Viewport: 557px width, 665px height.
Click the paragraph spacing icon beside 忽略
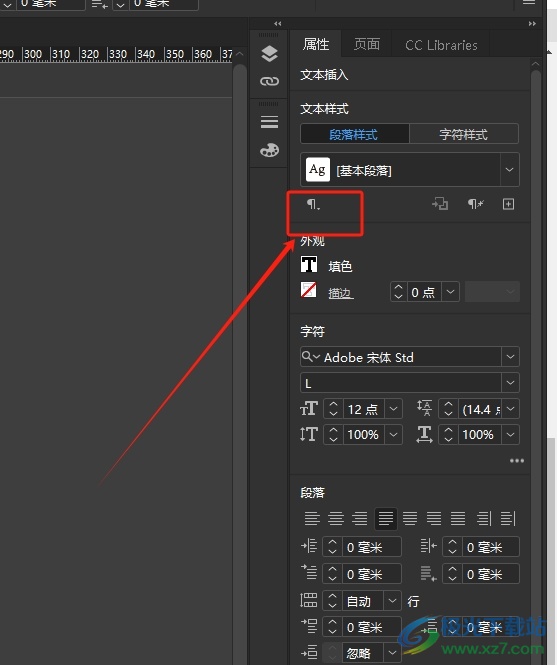[x=309, y=651]
